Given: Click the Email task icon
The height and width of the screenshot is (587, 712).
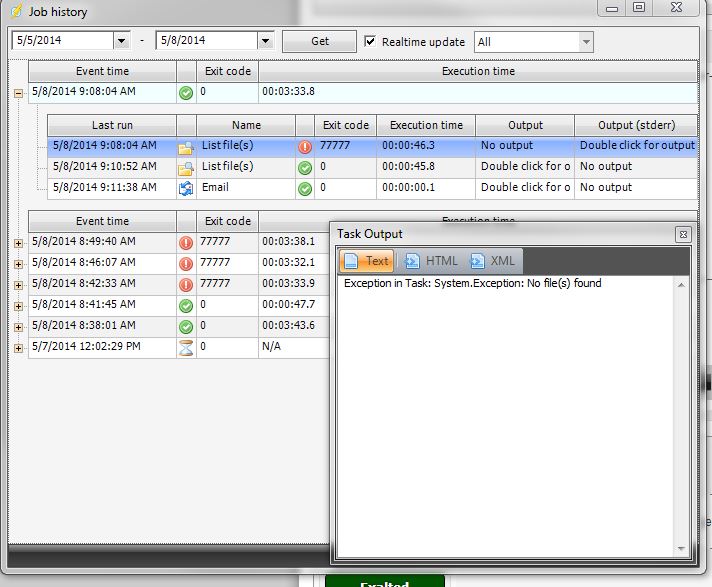Looking at the screenshot, I should [x=186, y=188].
